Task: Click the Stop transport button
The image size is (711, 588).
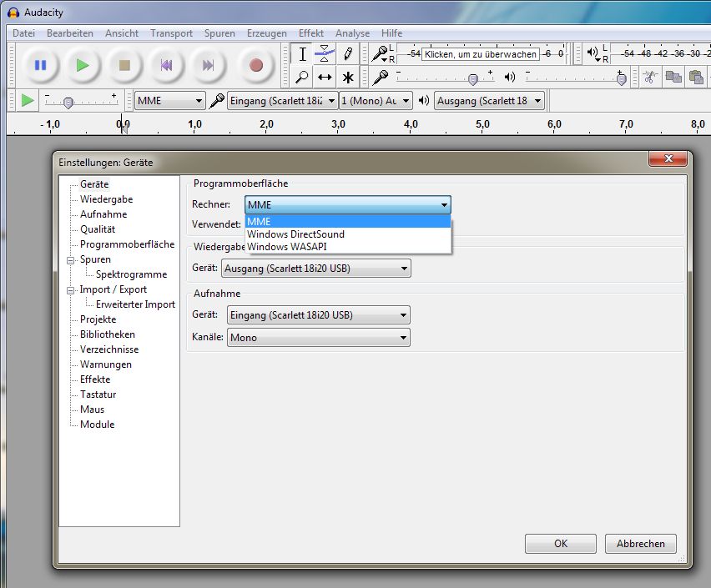Action: click(x=124, y=65)
